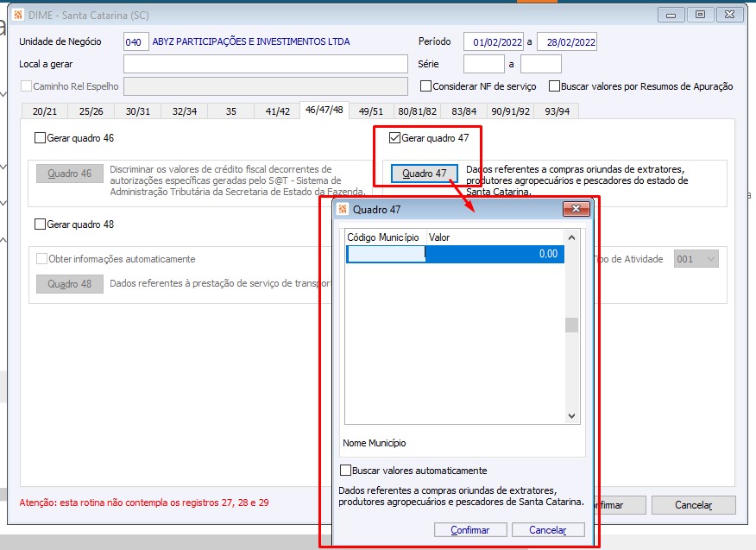The height and width of the screenshot is (550, 756).
Task: Click the Valor cell showing 0.00
Action: (x=495, y=254)
